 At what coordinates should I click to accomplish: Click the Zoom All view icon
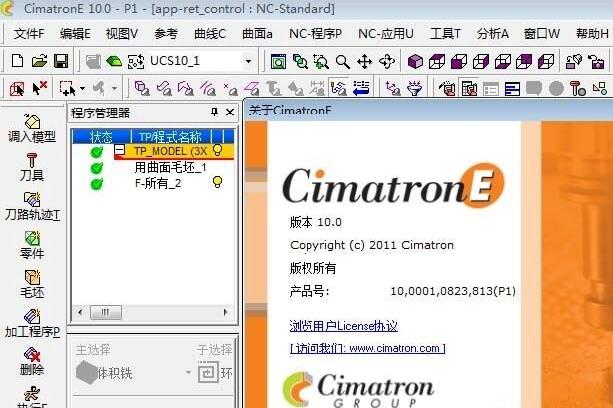click(x=278, y=61)
